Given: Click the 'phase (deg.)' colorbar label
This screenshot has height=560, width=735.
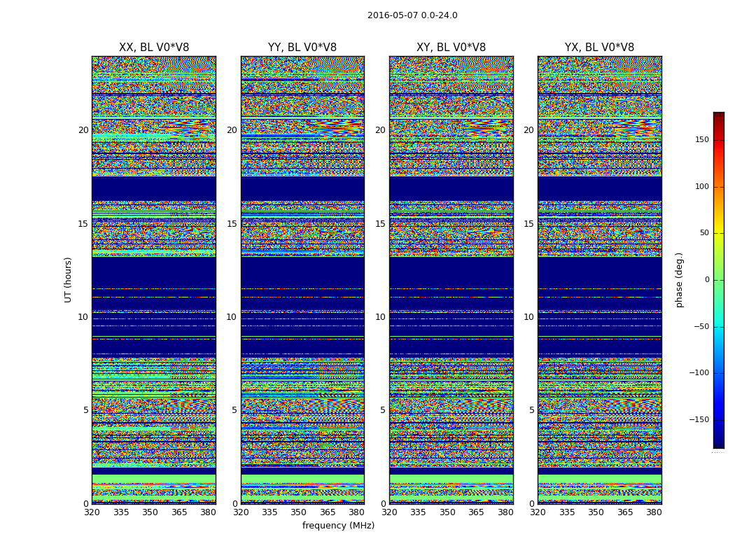Looking at the screenshot, I should coord(679,280).
